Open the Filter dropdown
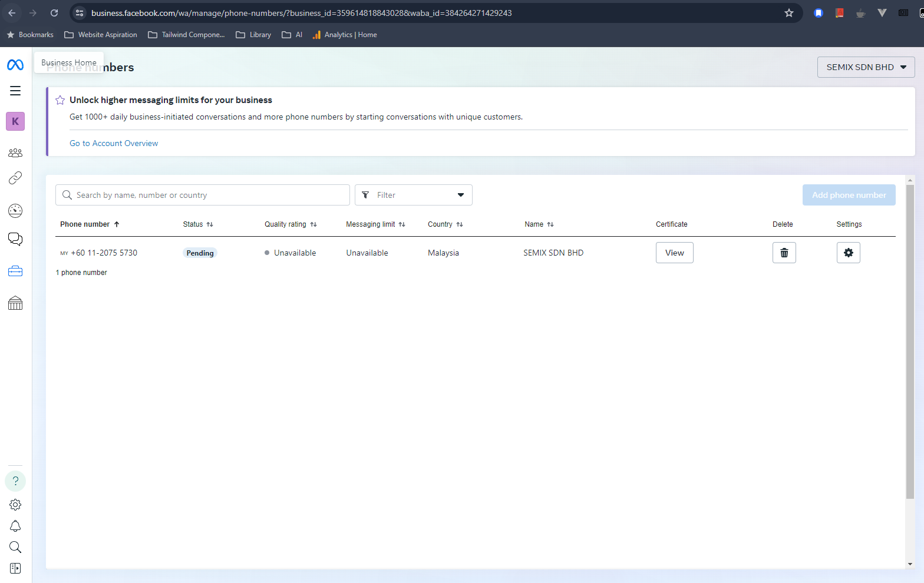 pyautogui.click(x=413, y=195)
